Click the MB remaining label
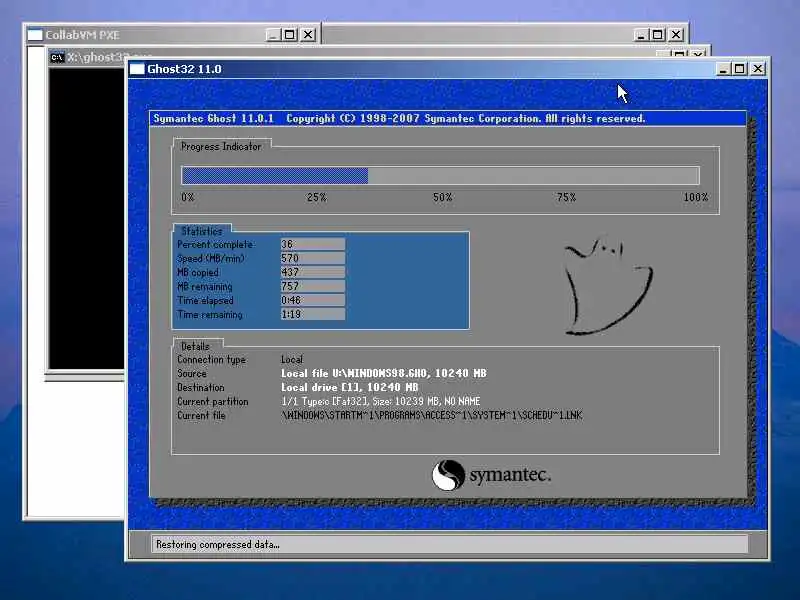This screenshot has height=600, width=800. (204, 286)
